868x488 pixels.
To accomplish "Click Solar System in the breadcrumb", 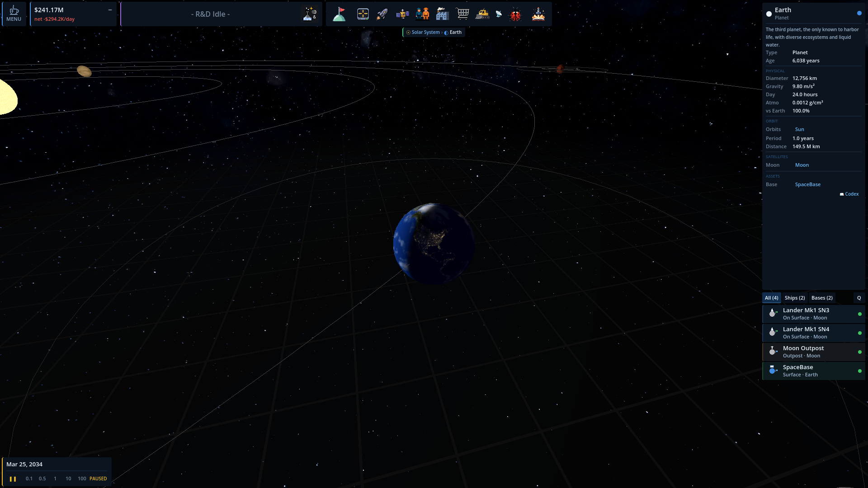I will [x=425, y=32].
